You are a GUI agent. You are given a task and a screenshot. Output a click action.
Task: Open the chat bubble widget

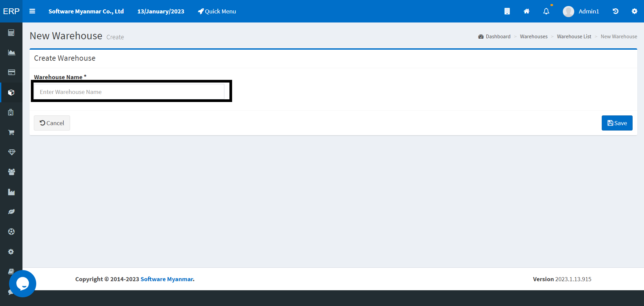22,284
